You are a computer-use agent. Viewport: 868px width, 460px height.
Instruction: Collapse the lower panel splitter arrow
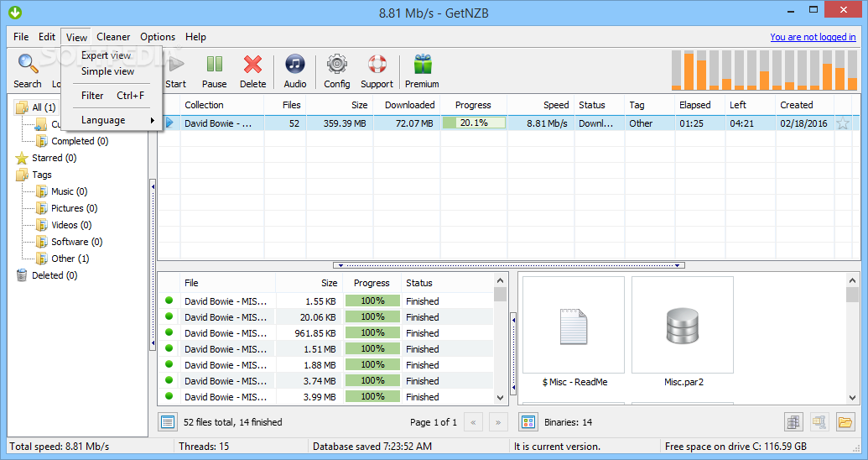point(509,265)
